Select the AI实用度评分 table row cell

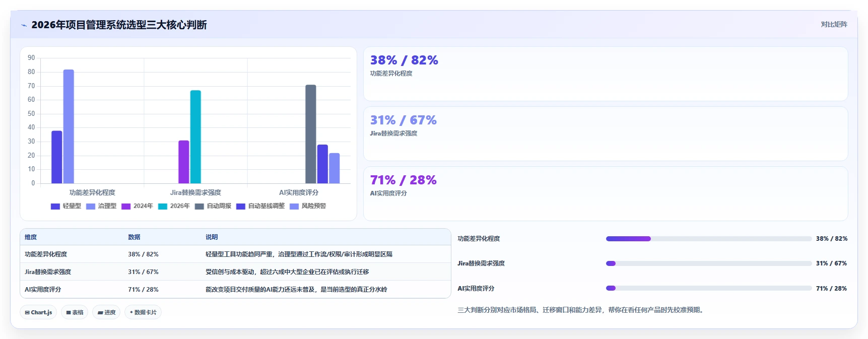pyautogui.click(x=43, y=290)
